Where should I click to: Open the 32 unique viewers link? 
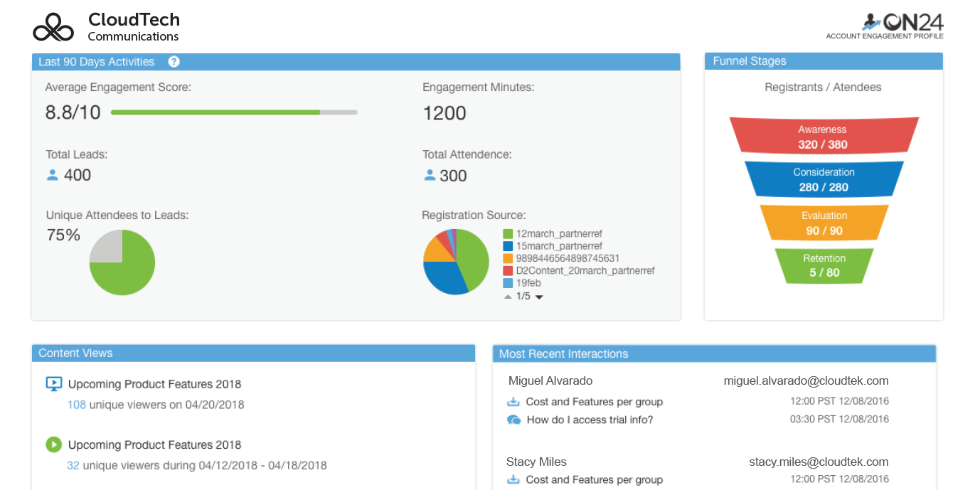coord(73,466)
